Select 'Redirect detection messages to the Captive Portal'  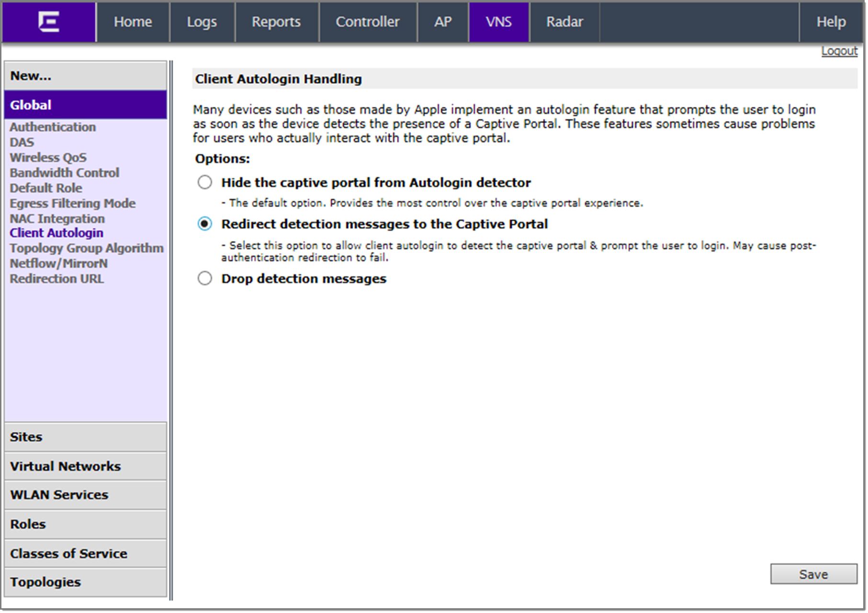(x=205, y=224)
